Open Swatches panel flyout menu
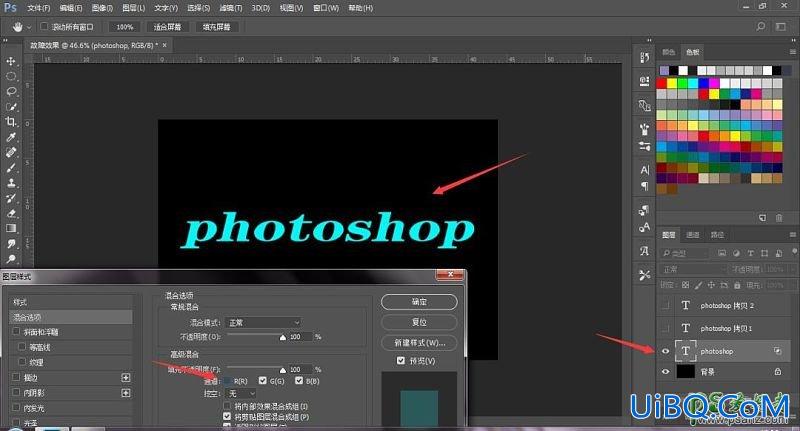 pos(792,52)
